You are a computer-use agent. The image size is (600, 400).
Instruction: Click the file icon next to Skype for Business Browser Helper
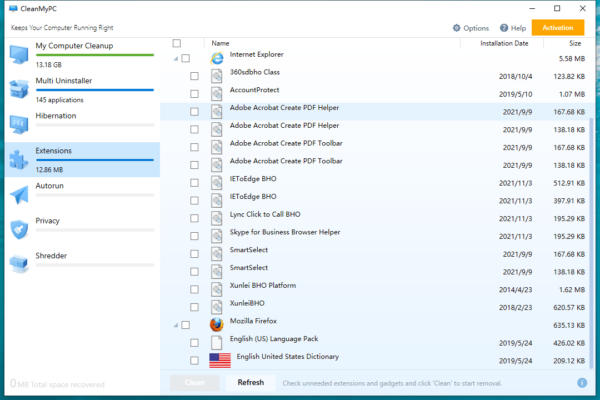(217, 236)
